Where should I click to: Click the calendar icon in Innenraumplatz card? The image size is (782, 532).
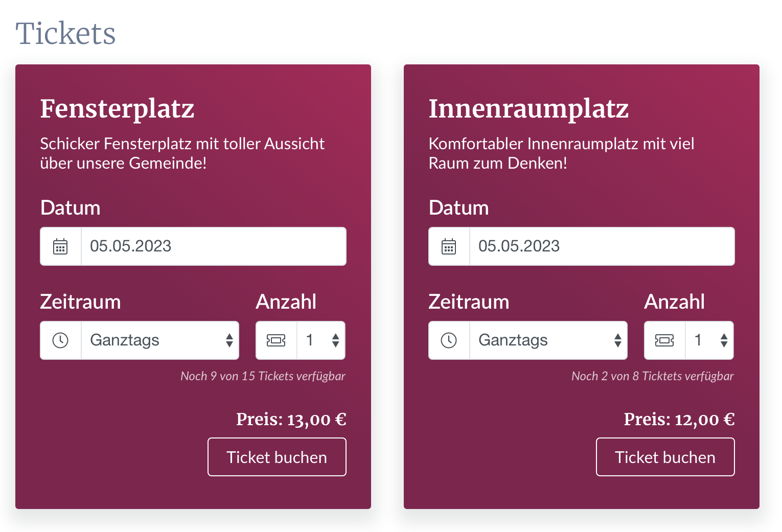tap(449, 246)
